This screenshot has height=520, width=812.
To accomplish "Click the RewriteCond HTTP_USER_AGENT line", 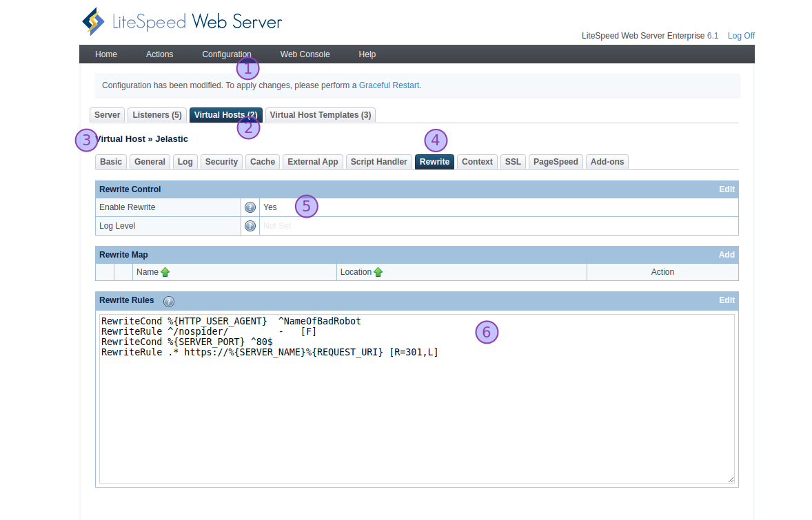I will (231, 322).
